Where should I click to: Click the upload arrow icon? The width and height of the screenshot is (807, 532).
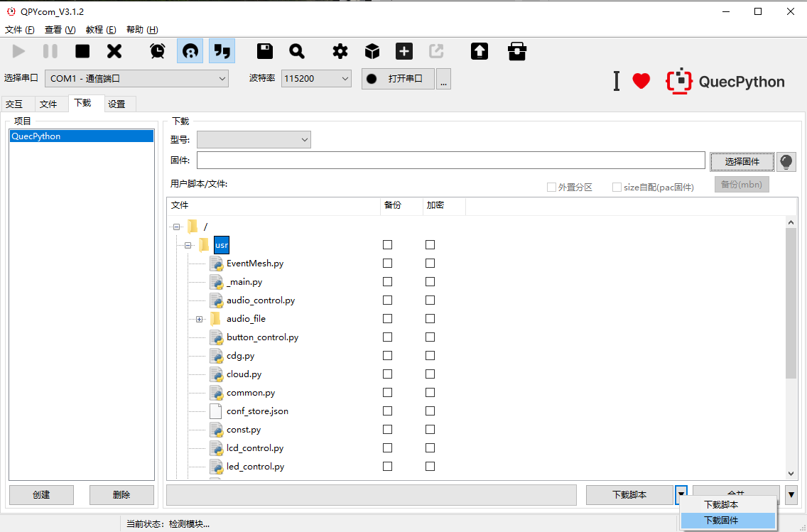coord(479,51)
